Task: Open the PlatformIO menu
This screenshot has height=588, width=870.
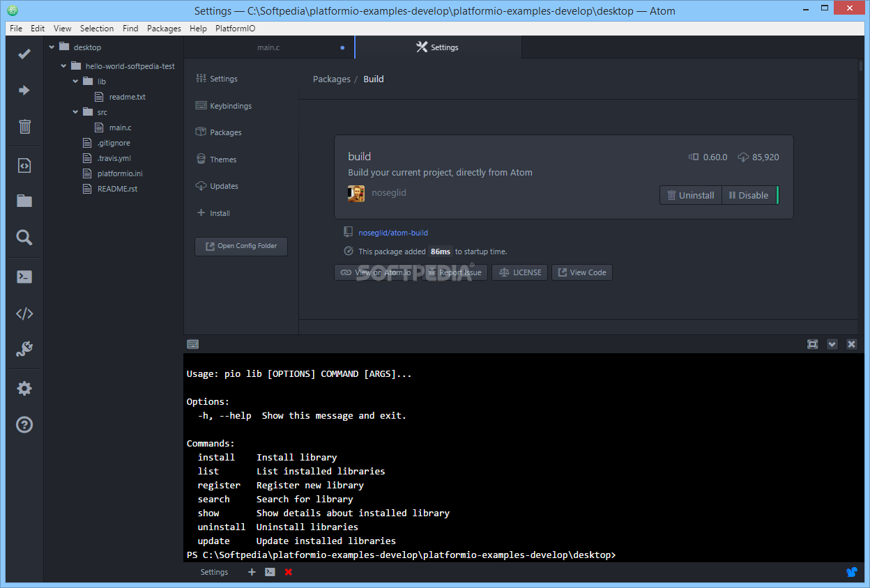Action: [x=236, y=29]
